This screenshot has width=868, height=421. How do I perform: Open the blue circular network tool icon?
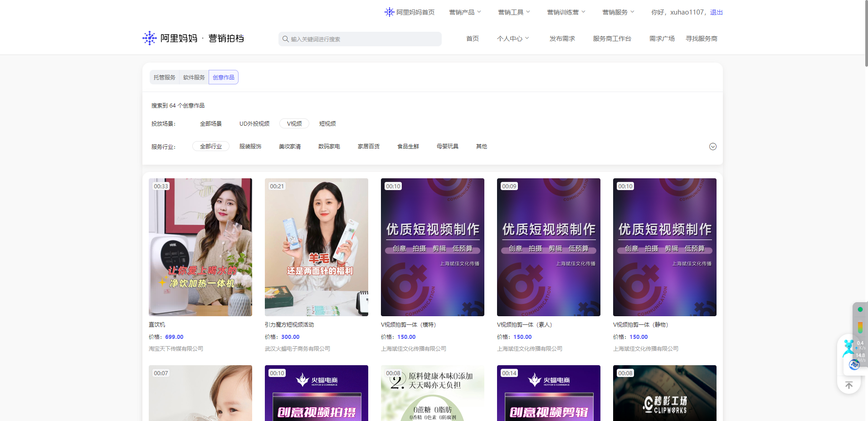point(854,364)
